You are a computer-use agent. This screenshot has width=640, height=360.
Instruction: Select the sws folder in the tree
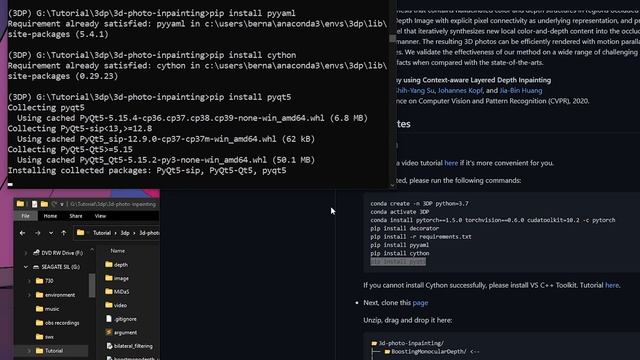[49, 337]
